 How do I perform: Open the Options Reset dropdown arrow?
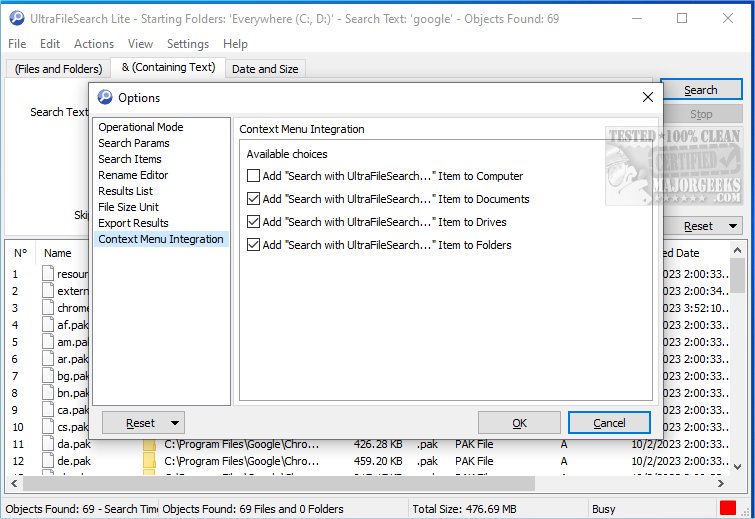(x=175, y=423)
